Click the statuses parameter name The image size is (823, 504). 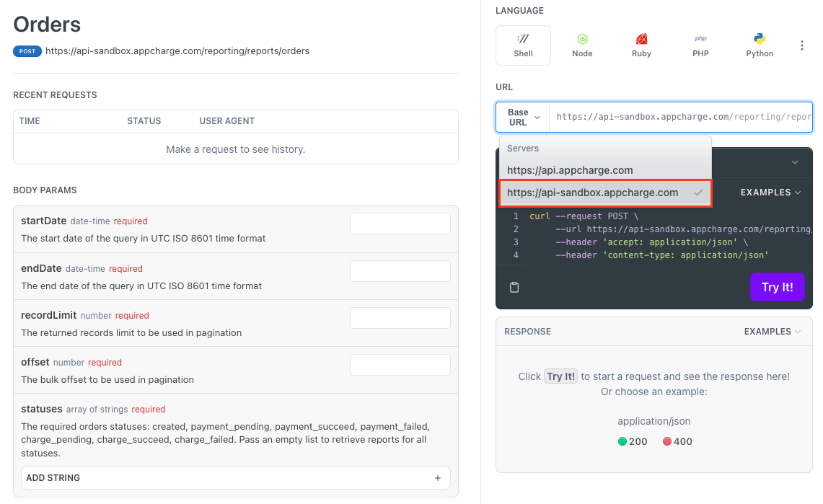point(41,409)
